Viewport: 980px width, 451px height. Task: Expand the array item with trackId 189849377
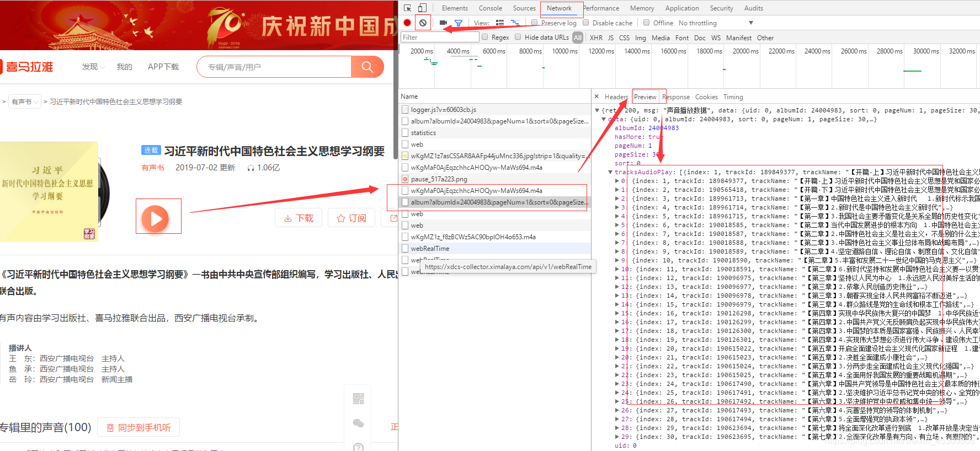tap(617, 181)
